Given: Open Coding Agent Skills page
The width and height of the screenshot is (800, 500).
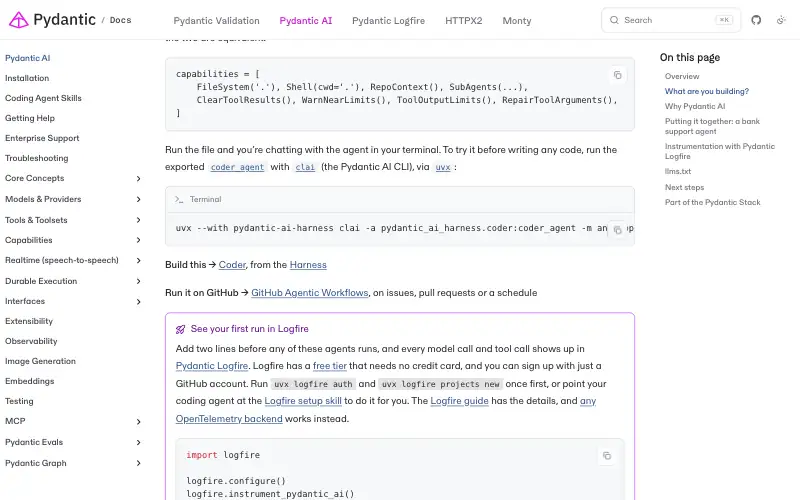Looking at the screenshot, I should coord(43,98).
